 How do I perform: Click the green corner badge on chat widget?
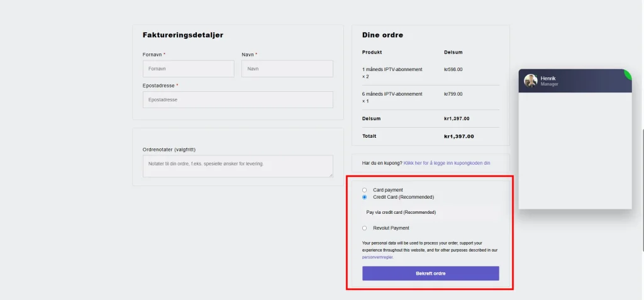tap(628, 73)
